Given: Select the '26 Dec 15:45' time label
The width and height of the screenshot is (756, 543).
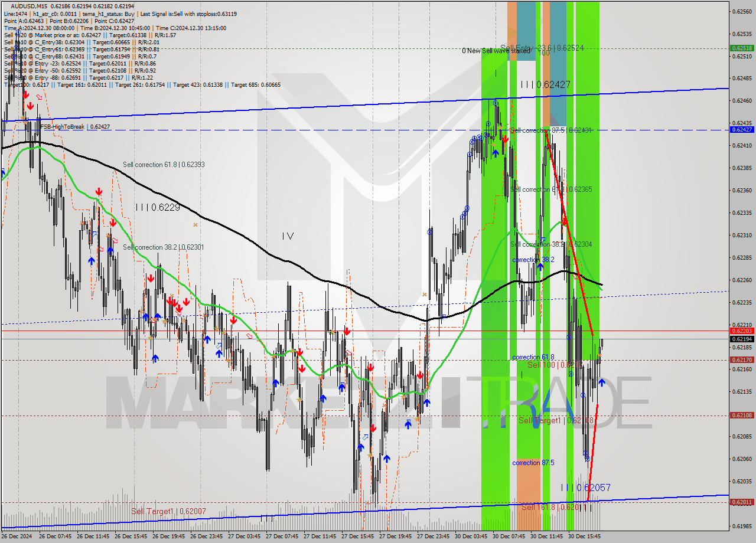Looking at the screenshot, I should 131,537.
